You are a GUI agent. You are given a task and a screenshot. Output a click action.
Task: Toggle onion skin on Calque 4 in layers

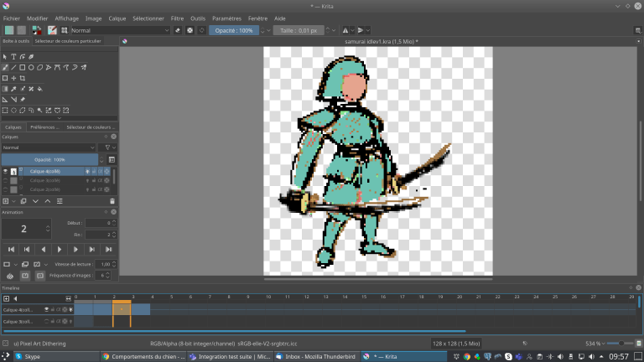[87, 171]
